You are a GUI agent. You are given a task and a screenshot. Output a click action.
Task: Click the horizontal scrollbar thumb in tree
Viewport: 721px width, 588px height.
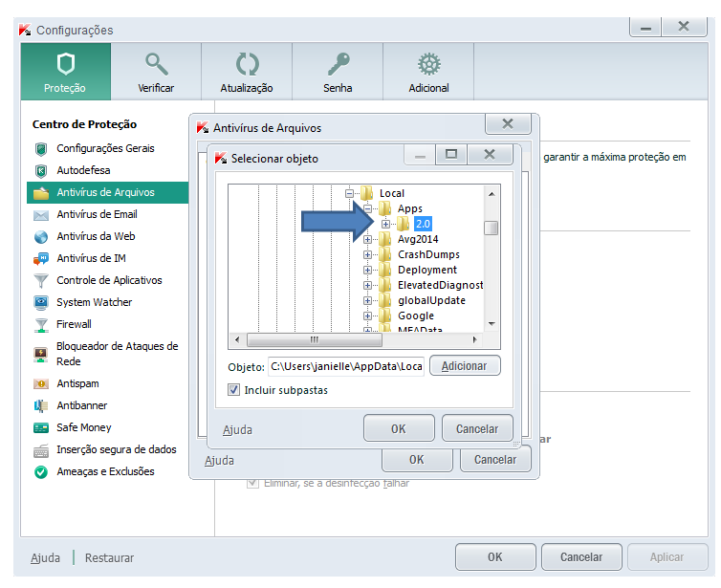315,339
